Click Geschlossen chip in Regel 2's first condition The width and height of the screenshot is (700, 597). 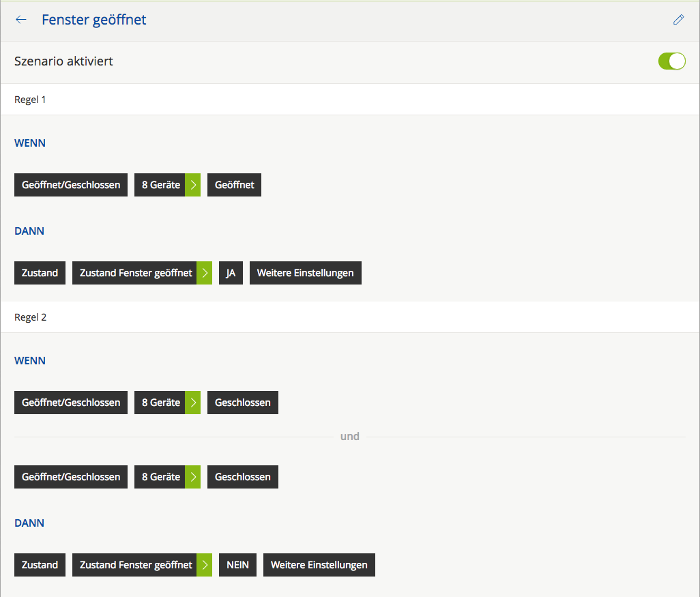click(x=242, y=403)
